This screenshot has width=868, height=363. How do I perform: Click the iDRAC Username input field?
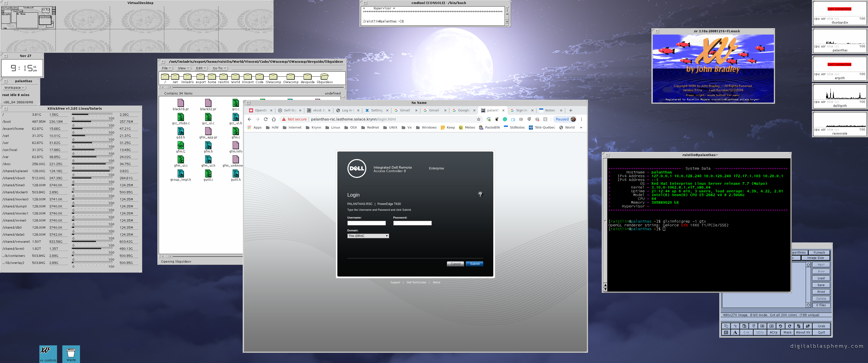366,223
